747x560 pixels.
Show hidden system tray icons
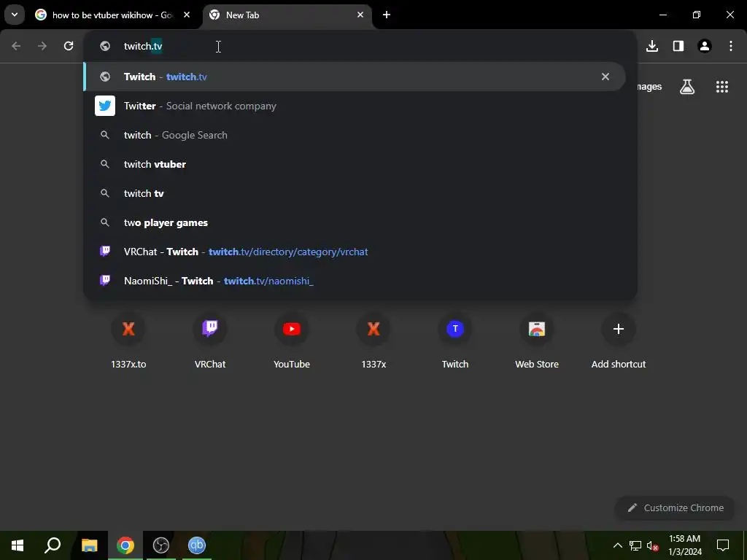click(x=617, y=545)
